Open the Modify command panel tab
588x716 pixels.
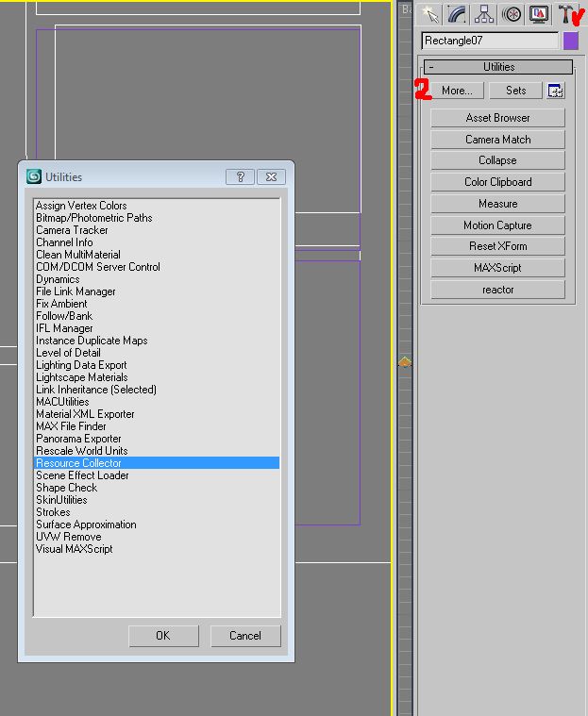(457, 14)
